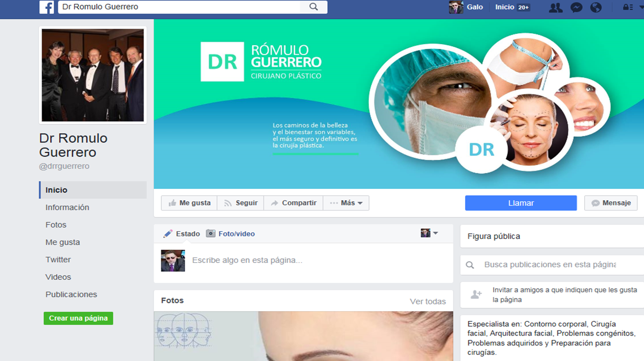
Task: Click the Me gusta like button
Action: [189, 203]
